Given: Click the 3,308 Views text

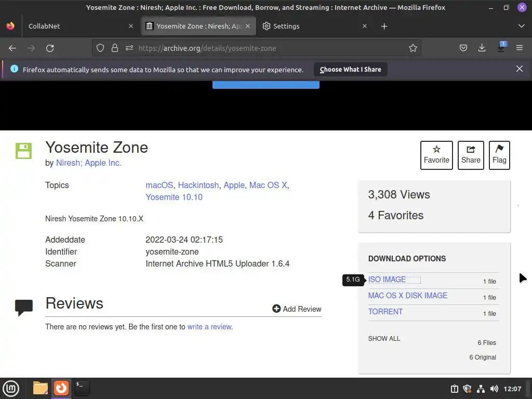Looking at the screenshot, I should pyautogui.click(x=399, y=194).
